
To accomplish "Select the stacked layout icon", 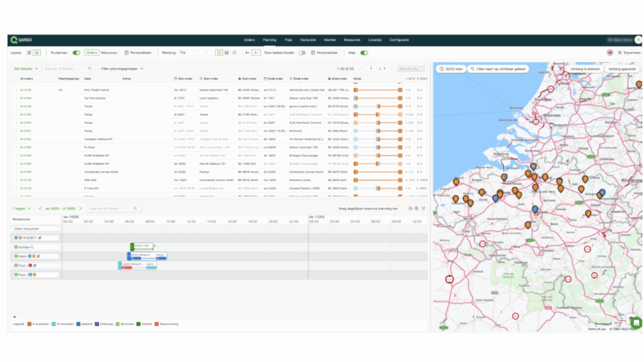I will point(37,53).
